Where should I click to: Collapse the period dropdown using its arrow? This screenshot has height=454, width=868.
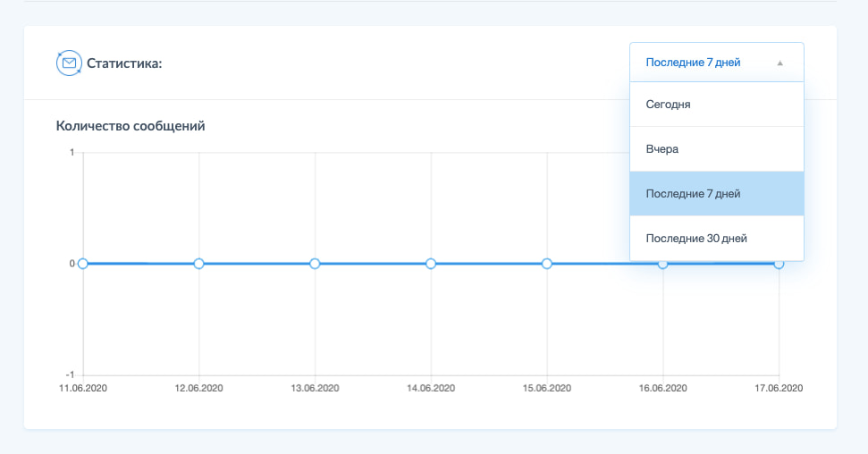point(780,63)
